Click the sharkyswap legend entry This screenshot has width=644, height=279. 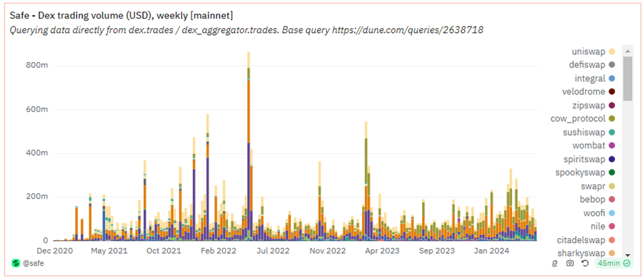click(x=586, y=253)
